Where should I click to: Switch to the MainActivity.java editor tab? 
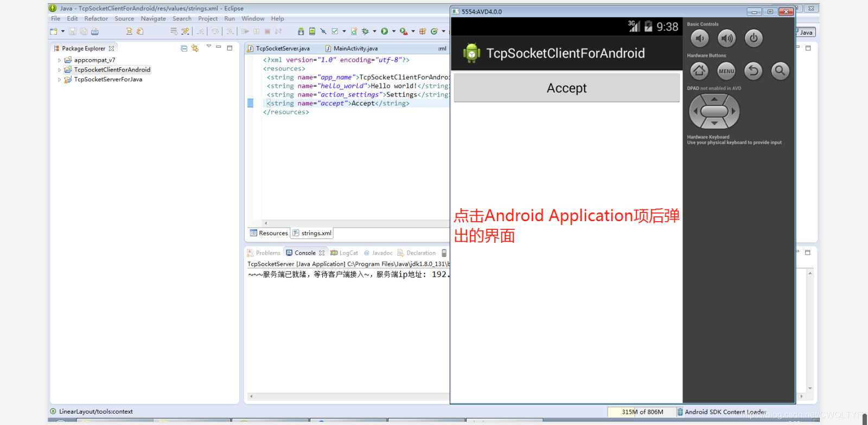(351, 48)
